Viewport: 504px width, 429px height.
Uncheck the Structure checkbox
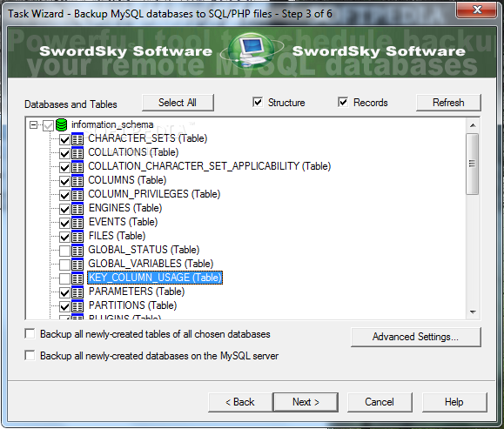258,102
